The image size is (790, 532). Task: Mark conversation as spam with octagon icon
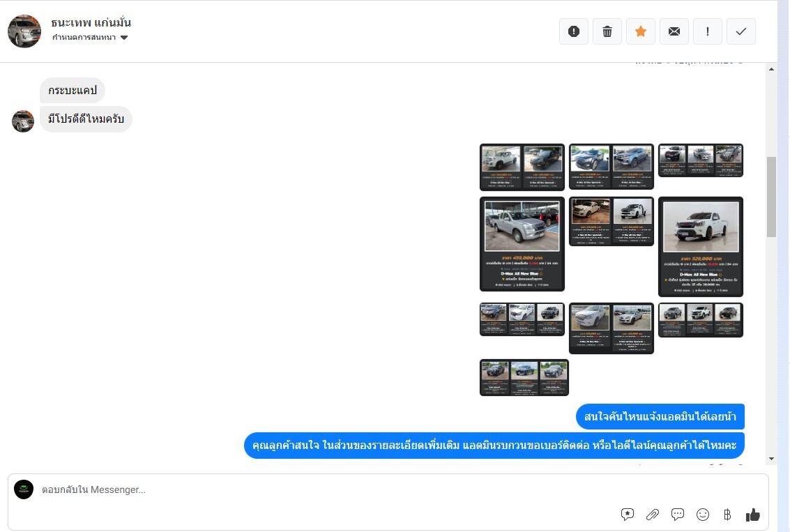point(574,31)
